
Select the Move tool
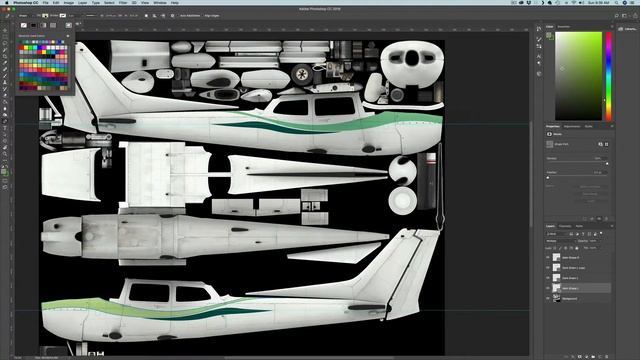(x=5, y=30)
